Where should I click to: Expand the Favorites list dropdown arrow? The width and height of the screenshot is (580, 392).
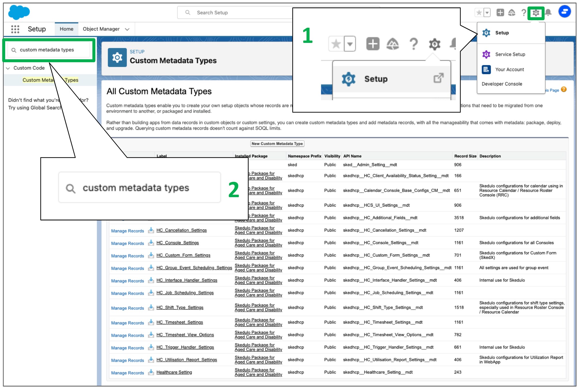tap(487, 13)
